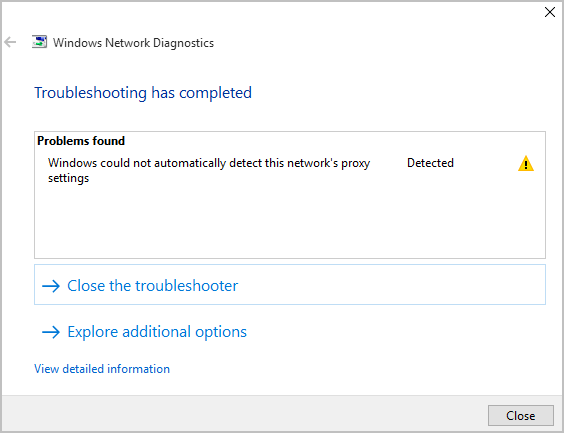Click the arrow beside Close the troubleshooter
The height and width of the screenshot is (433, 564).
[51, 286]
